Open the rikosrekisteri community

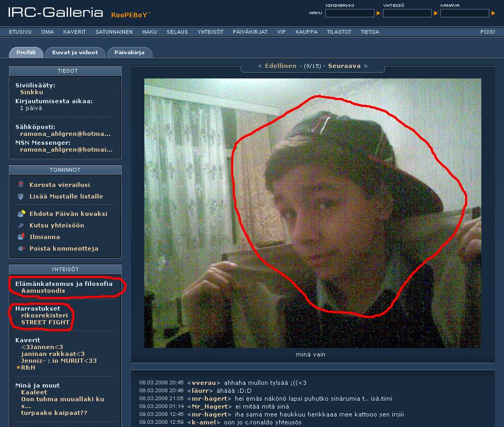coord(44,315)
